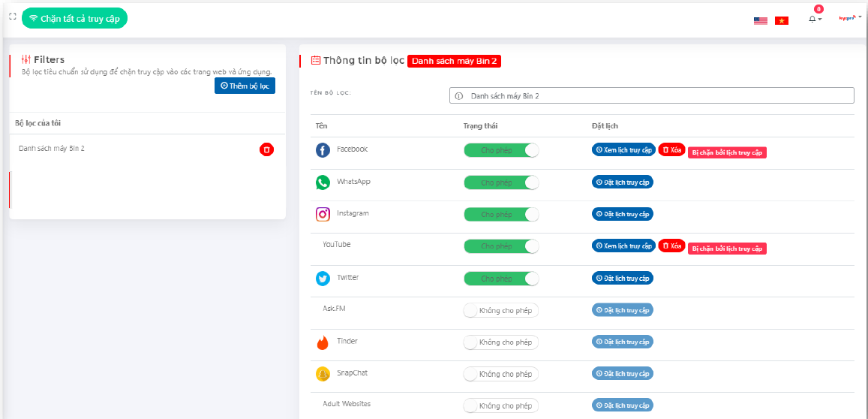Enable the Adult Websites switch

click(501, 406)
